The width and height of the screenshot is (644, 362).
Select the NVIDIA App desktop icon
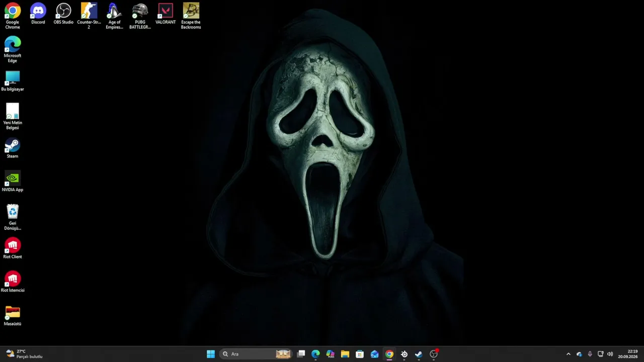pos(13,182)
